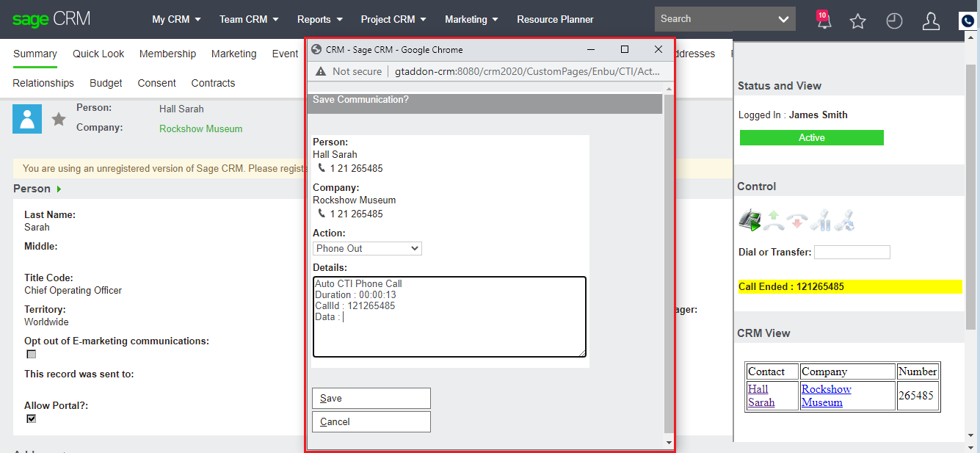Screen dimensions: 980x453
Task: Toggle Opt out of E-marketing communications checkbox
Action: 31,354
